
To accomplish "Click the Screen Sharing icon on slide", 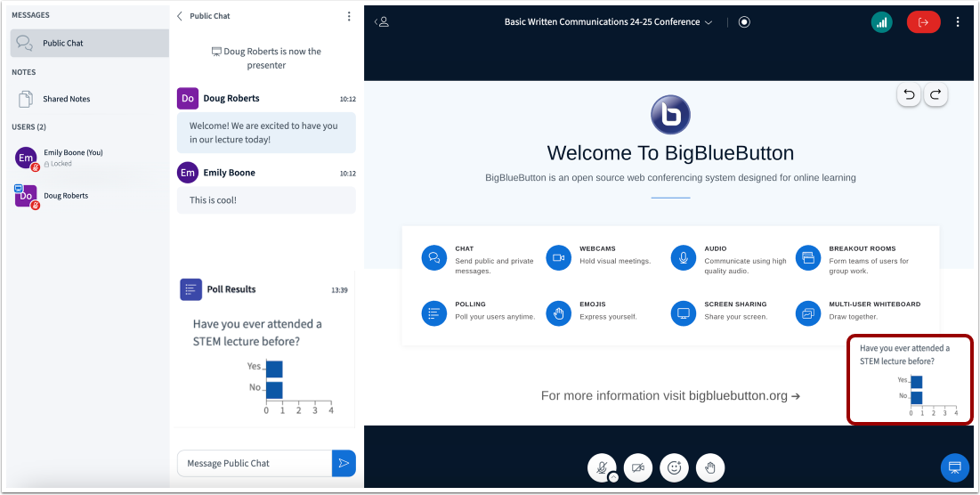I will coord(683,313).
